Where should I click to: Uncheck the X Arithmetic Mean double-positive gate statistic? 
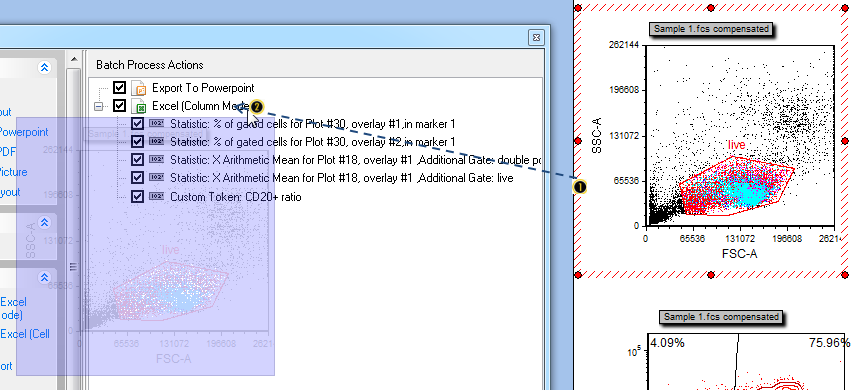pos(137,160)
